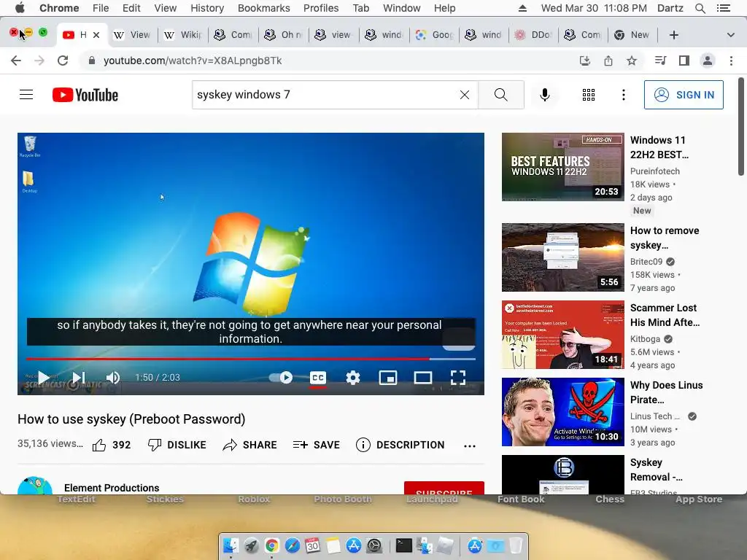Switch to the Goog tab
747x560 pixels.
434,35
